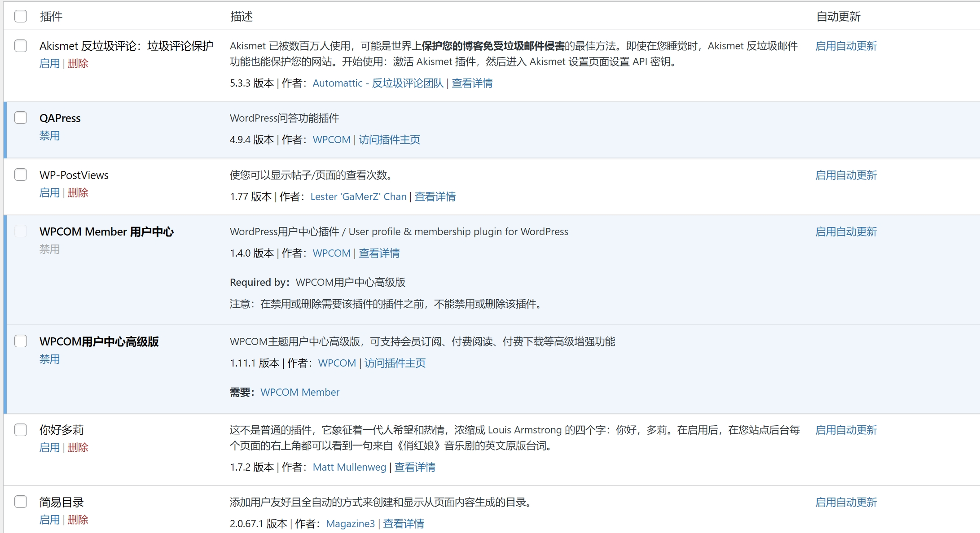
Task: Open author link Magazine3
Action: 350,524
